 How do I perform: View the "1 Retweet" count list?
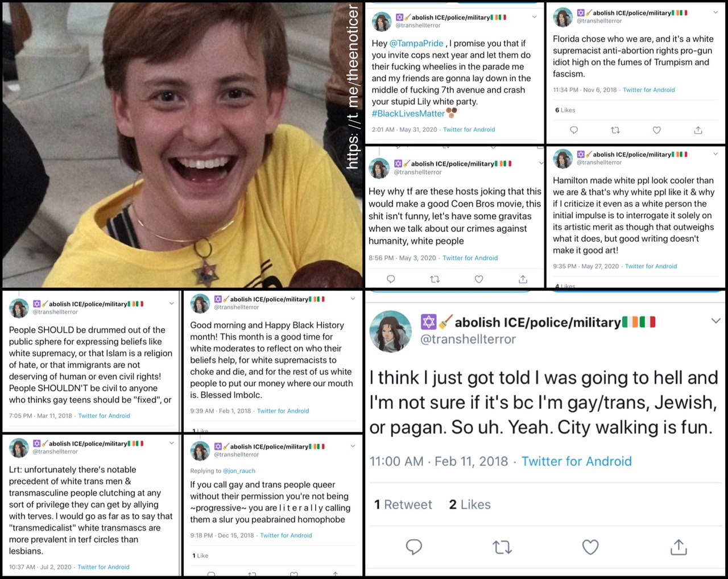(403, 504)
